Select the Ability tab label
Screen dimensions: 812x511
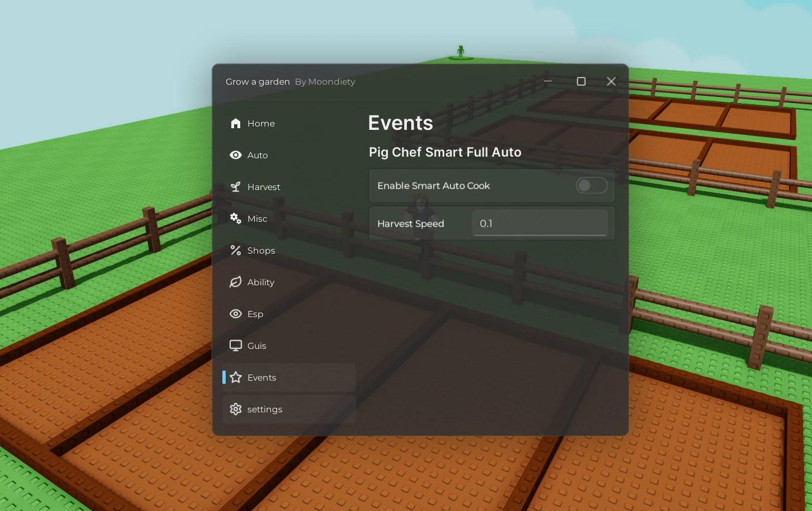[261, 283]
